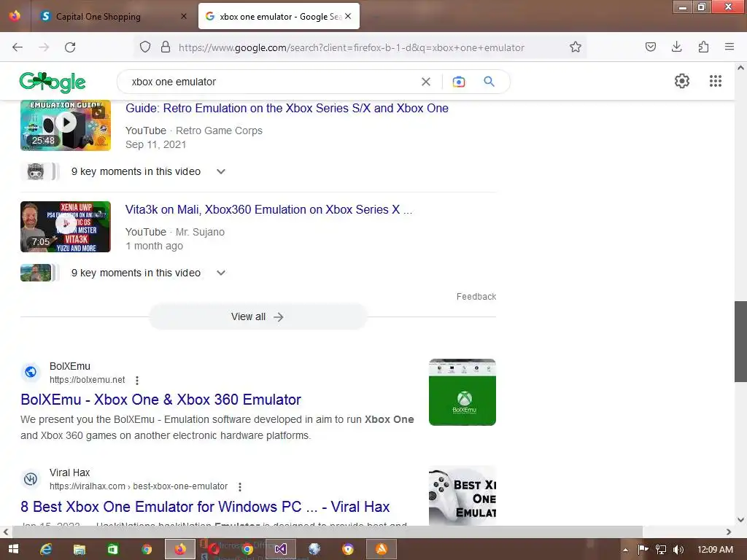Open the volume control in tray
Viewport: 747px width, 560px height.
678,550
